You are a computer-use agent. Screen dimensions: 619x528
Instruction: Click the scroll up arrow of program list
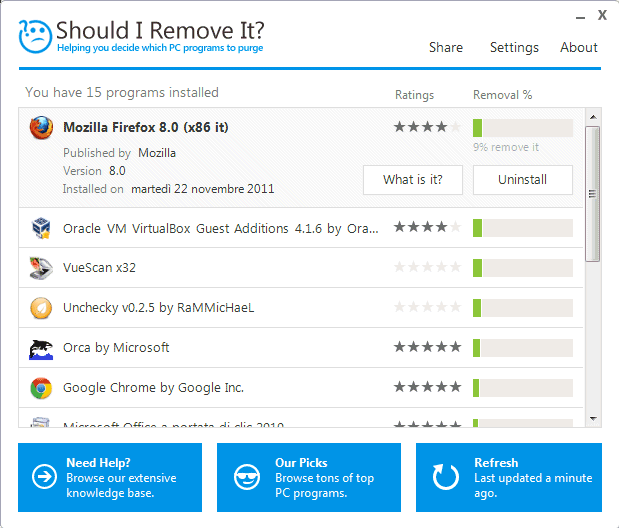pos(593,117)
